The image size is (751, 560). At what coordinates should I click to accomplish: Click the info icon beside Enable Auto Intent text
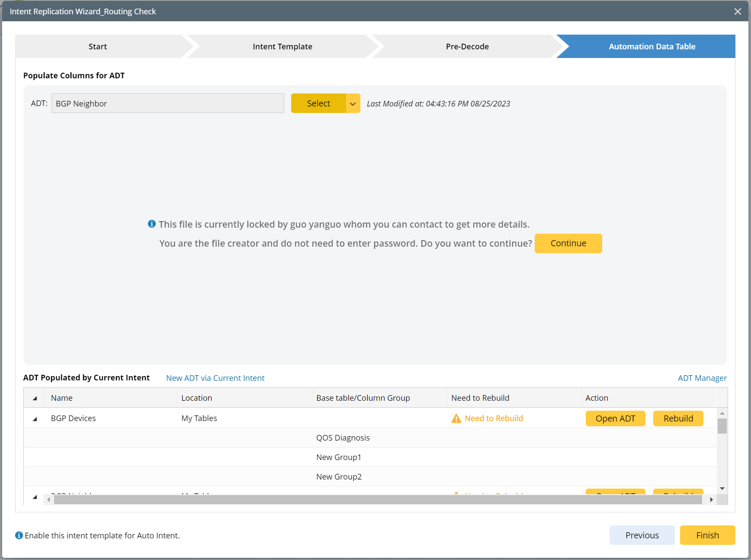coord(19,535)
